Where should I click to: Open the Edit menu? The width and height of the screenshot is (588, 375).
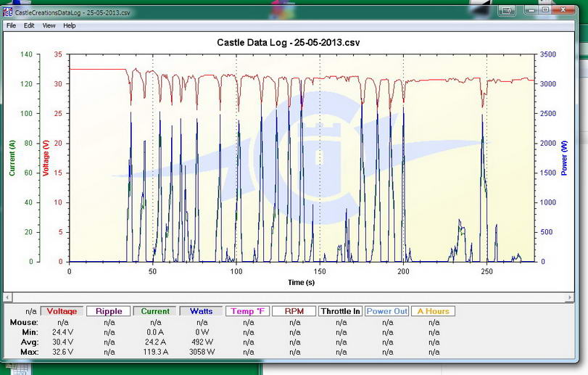coord(29,25)
